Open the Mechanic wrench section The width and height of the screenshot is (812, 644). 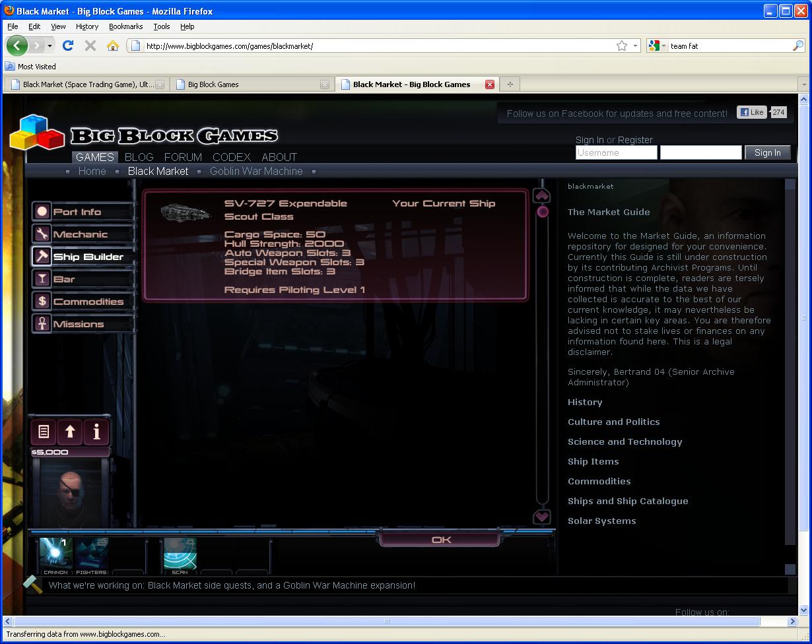point(79,234)
